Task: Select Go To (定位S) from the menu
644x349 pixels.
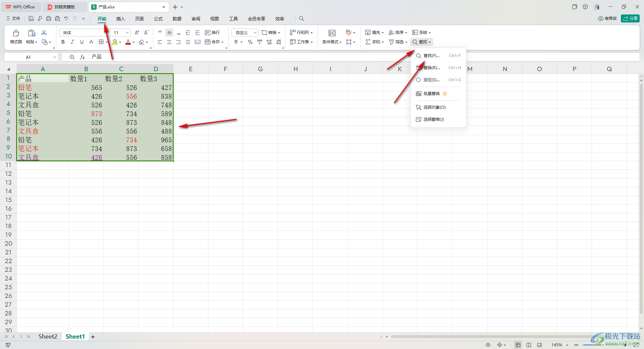Action: point(438,80)
